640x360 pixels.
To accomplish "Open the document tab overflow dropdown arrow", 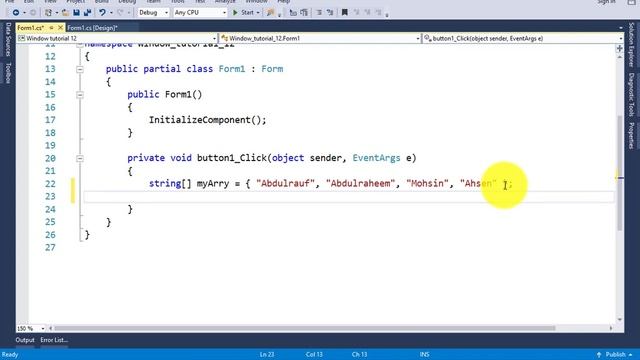I will (620, 28).
